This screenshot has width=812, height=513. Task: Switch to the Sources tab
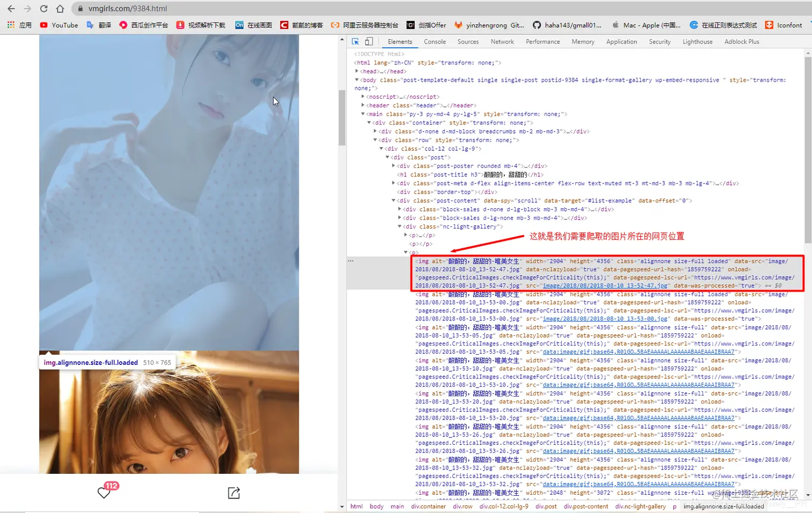tap(468, 41)
